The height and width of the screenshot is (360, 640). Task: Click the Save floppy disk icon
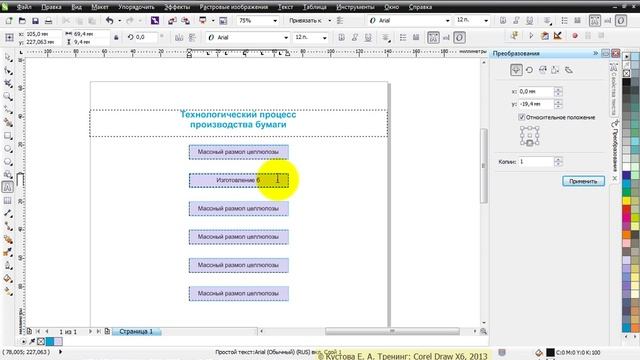(x=35, y=20)
